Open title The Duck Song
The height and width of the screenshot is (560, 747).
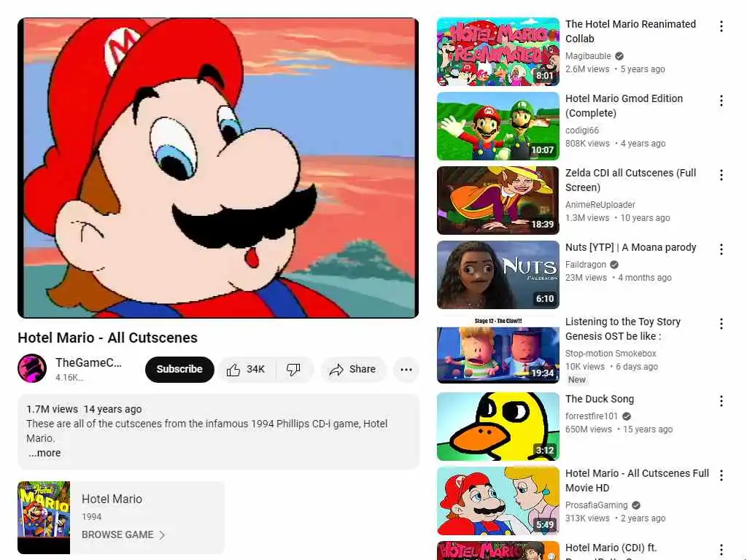pyautogui.click(x=600, y=399)
